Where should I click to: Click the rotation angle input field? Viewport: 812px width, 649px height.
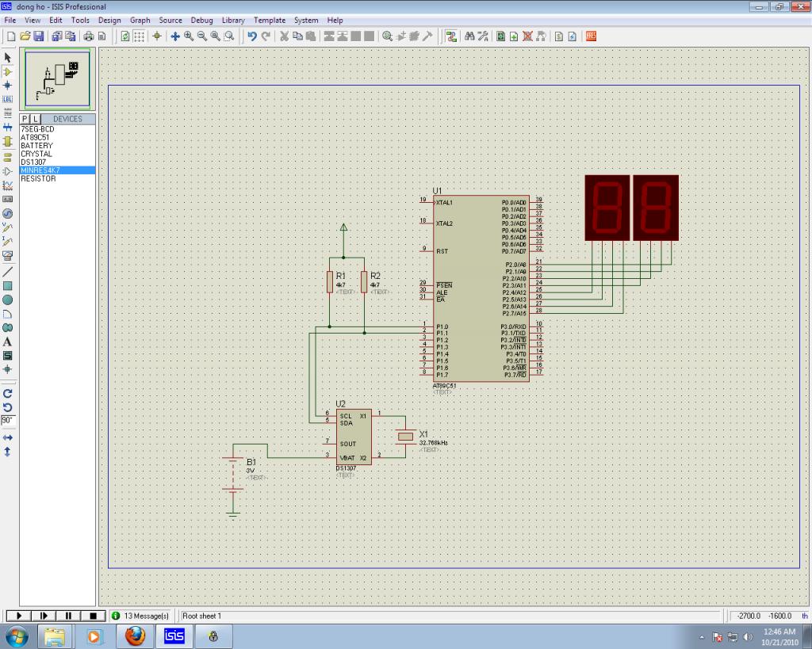pos(8,420)
